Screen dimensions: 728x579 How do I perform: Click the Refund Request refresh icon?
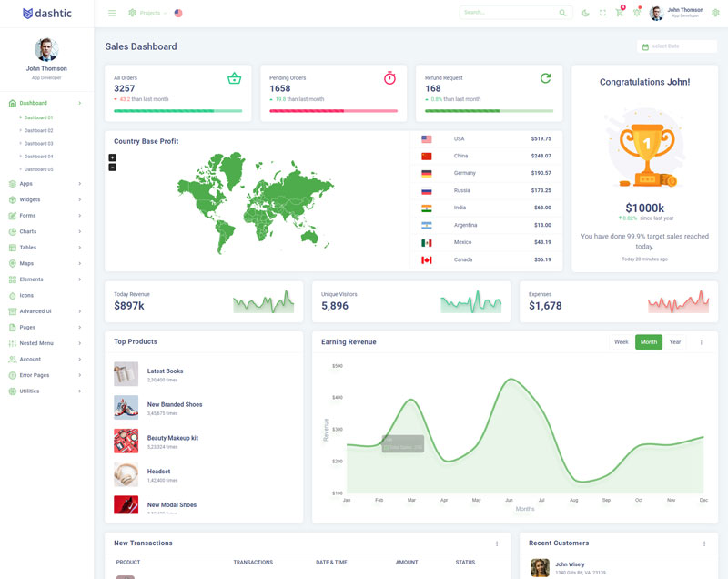click(545, 78)
